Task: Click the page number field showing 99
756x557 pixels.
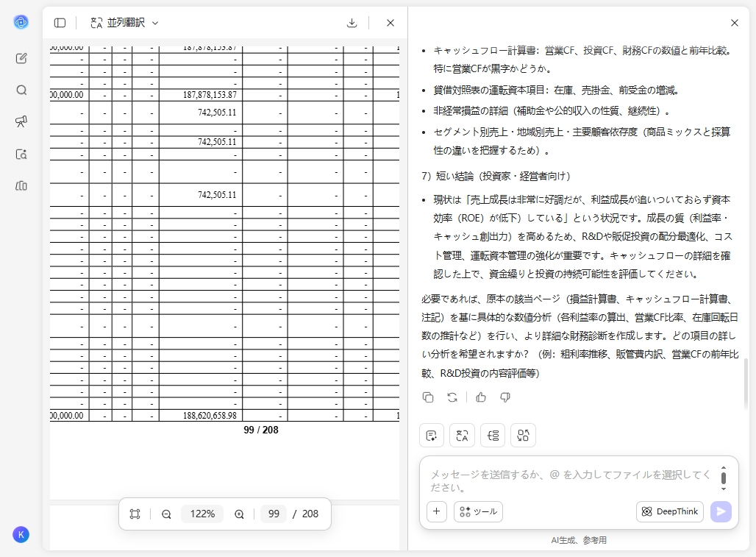Action: [x=274, y=514]
